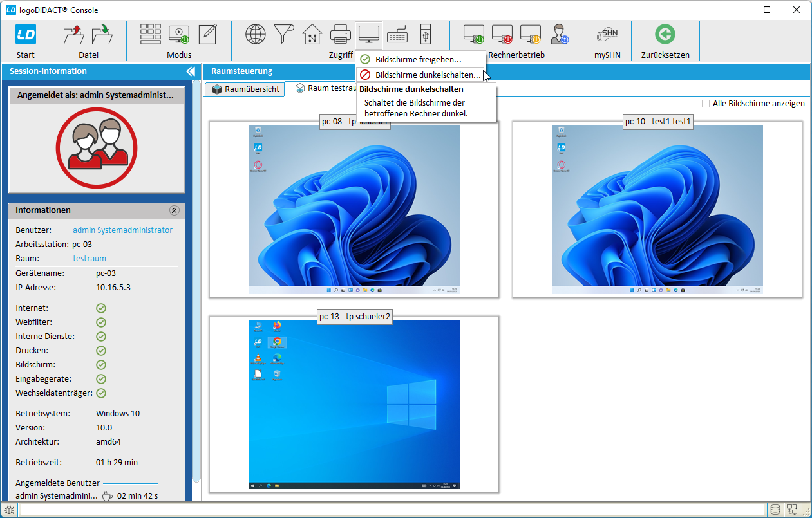Screen dimensions: 812x518
Task: Click the power on computers icon
Action: click(474, 34)
